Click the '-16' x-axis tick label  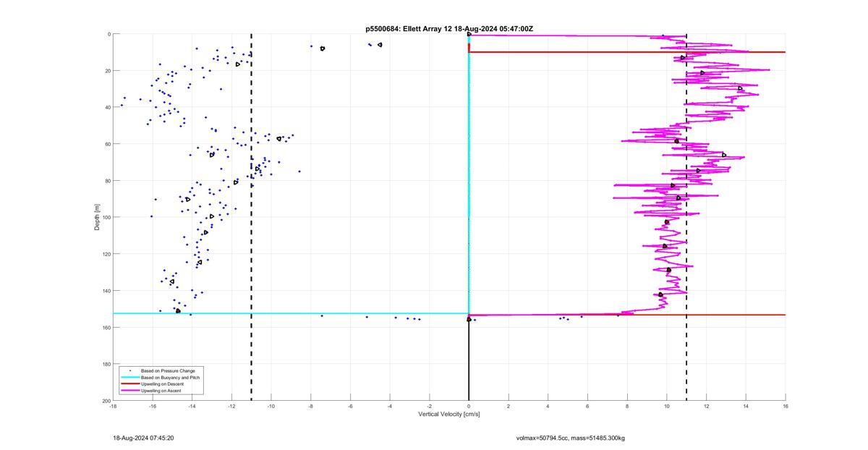tap(153, 406)
